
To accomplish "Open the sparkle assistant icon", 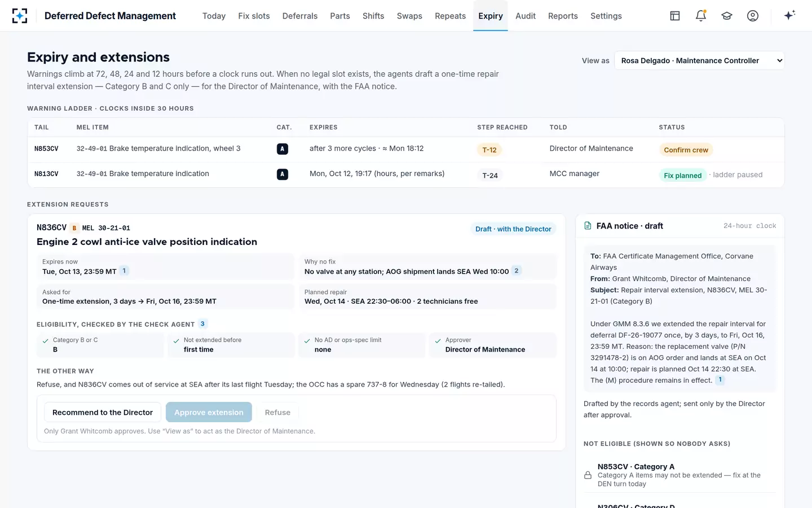I will point(789,15).
